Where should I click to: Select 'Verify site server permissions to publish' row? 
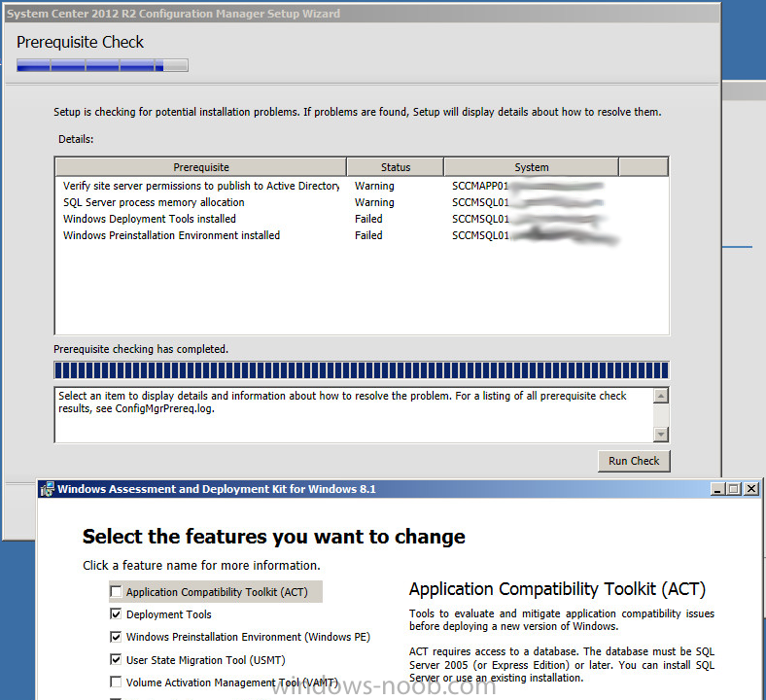(x=362, y=186)
